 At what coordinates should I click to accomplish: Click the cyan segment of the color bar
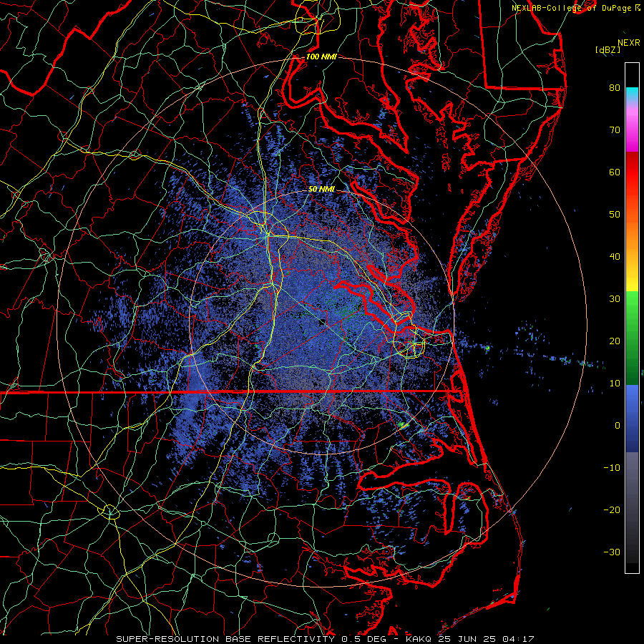632,93
